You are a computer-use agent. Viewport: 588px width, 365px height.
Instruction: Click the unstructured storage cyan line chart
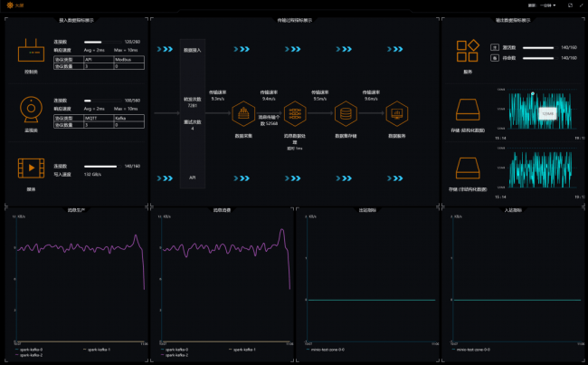click(x=540, y=169)
